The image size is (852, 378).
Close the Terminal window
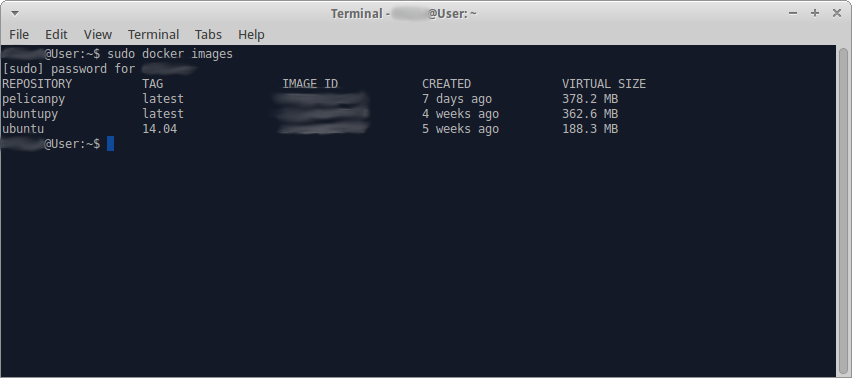coord(836,13)
